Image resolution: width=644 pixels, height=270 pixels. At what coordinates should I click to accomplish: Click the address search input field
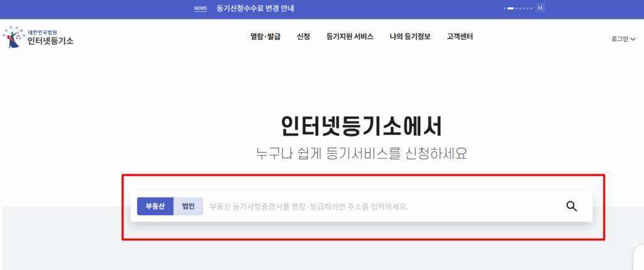click(x=377, y=206)
